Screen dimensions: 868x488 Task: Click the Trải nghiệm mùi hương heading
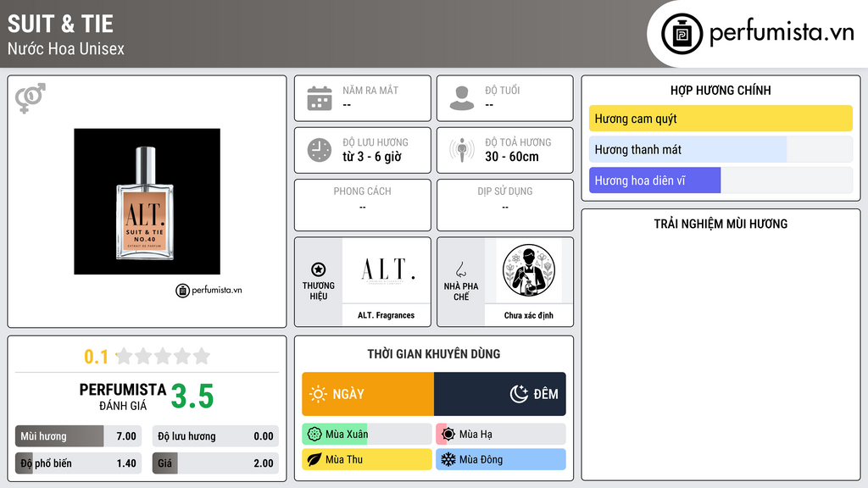[721, 224]
